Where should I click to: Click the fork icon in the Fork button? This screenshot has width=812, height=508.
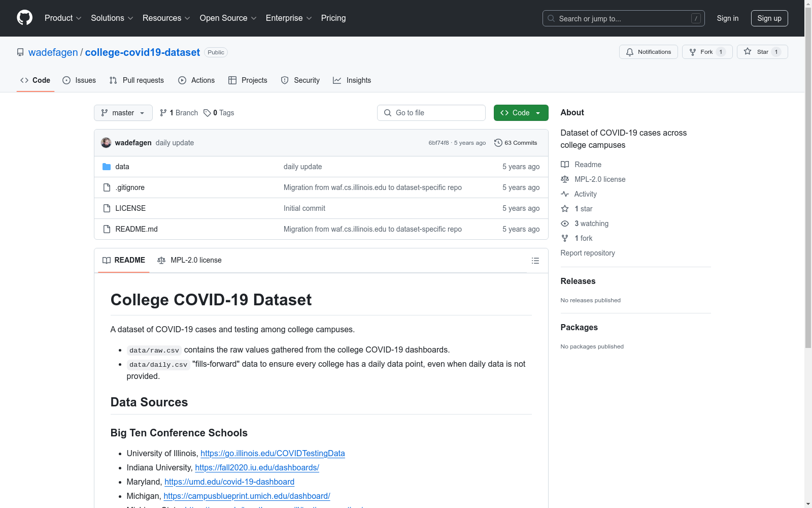(693, 52)
